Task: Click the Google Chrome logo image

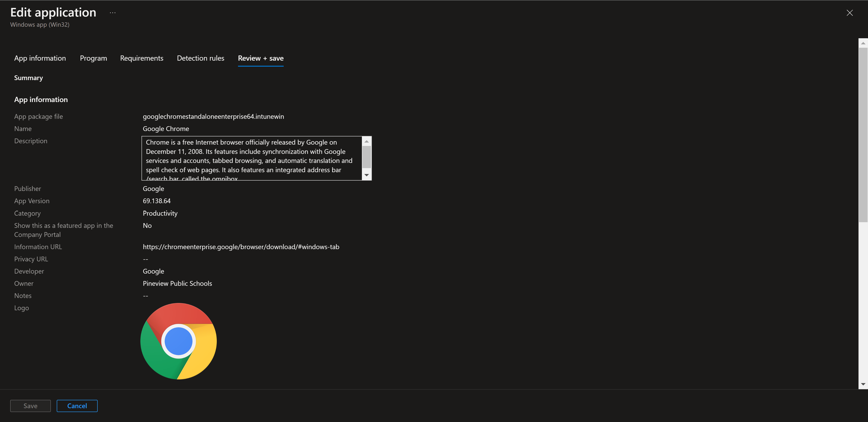Action: point(179,341)
